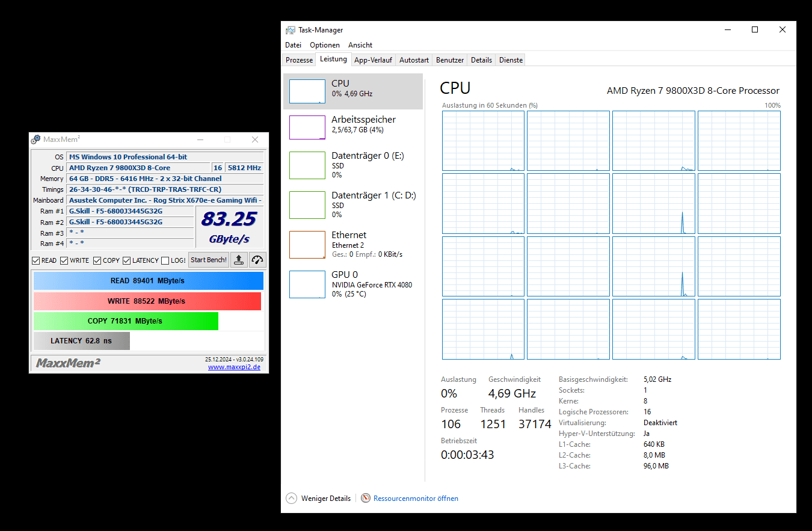Click the Geschwindigkeit 4,69 GHz value
The image size is (812, 531).
tap(512, 394)
